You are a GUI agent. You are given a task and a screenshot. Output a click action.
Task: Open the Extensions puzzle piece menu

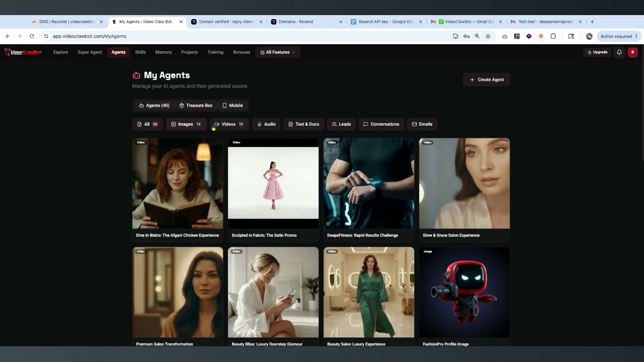click(553, 36)
